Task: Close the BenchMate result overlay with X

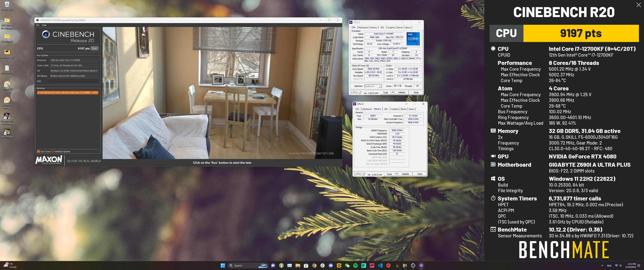Action: click(639, 5)
